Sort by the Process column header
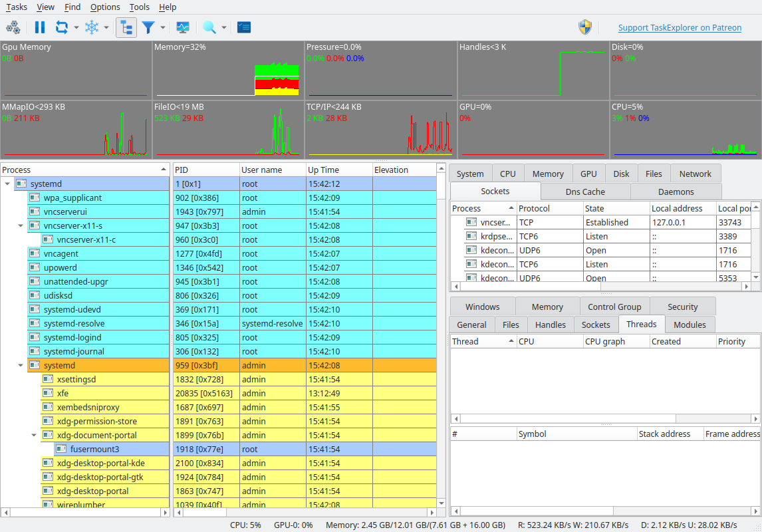Viewport: 762px width, 532px height. (84, 170)
